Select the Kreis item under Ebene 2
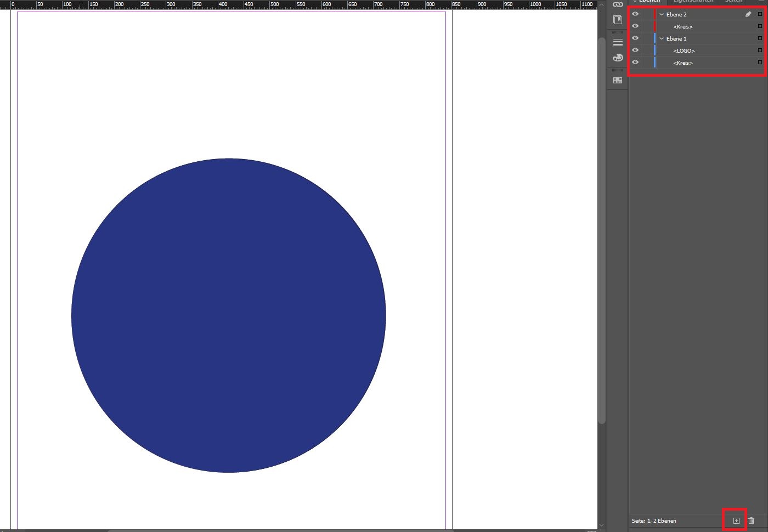Image resolution: width=768 pixels, height=532 pixels. (x=683, y=26)
